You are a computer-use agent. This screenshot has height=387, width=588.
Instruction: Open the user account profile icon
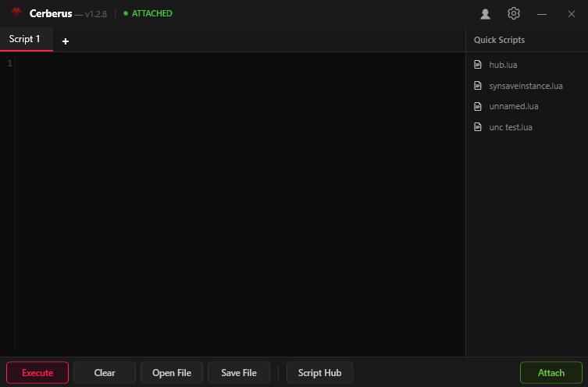(485, 14)
